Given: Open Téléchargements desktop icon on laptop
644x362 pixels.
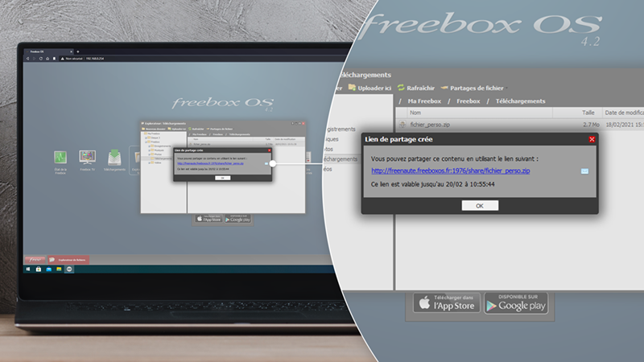Looking at the screenshot, I should point(114,161).
